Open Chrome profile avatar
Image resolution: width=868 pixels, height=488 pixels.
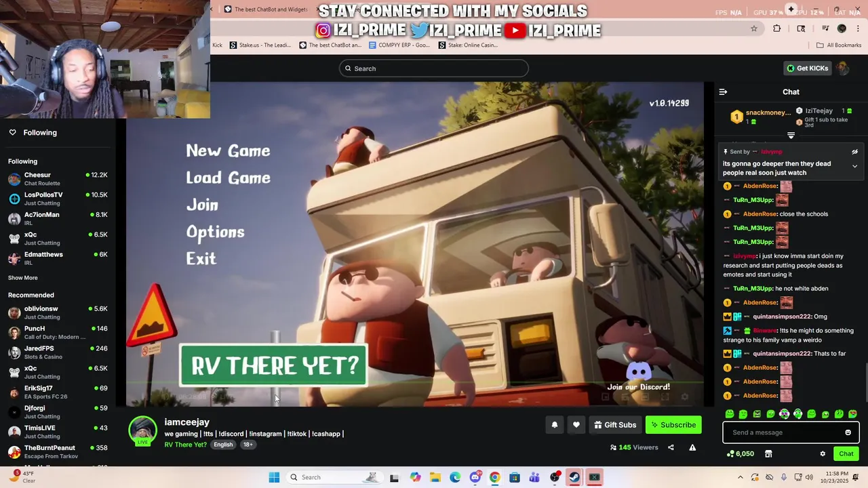[x=842, y=28]
